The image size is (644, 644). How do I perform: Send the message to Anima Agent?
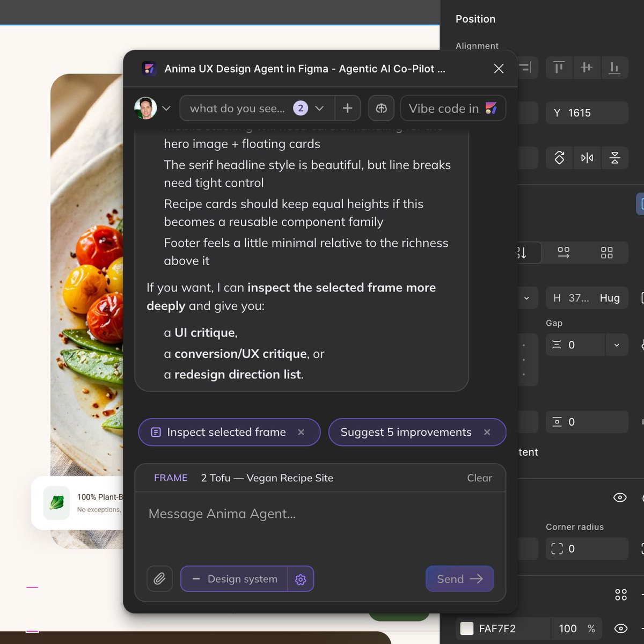[459, 579]
